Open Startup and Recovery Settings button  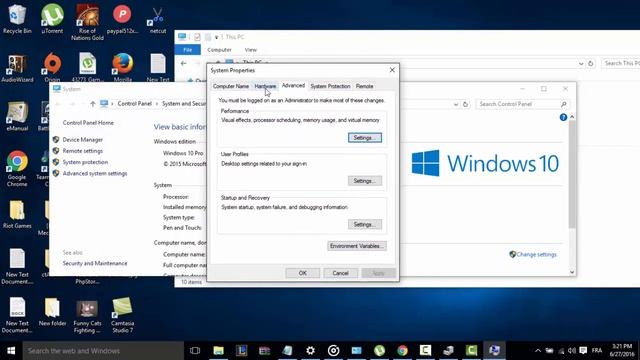coord(365,224)
